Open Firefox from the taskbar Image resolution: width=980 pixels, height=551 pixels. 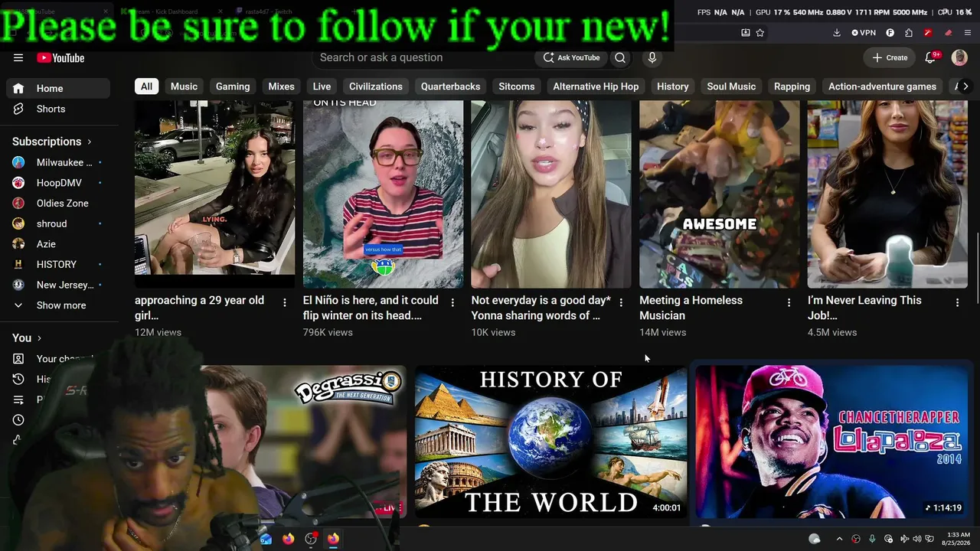point(288,539)
